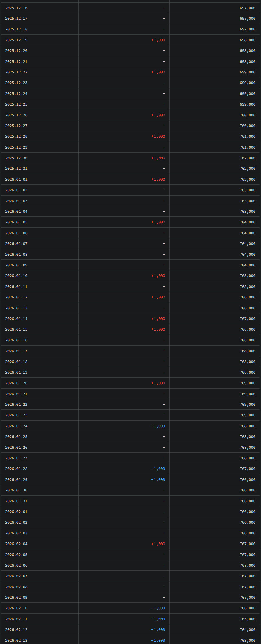Click the -1,000 change on 2026.02.11

pos(158,619)
